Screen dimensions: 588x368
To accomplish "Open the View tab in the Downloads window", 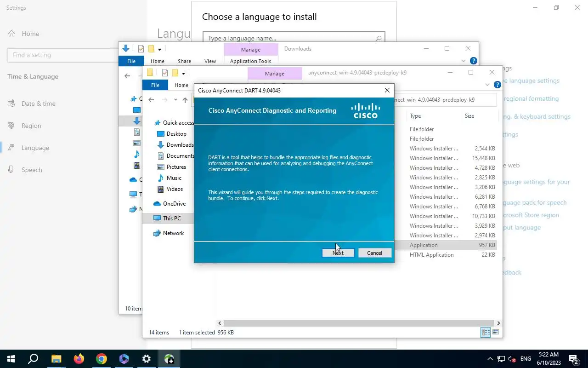I will point(210,61).
